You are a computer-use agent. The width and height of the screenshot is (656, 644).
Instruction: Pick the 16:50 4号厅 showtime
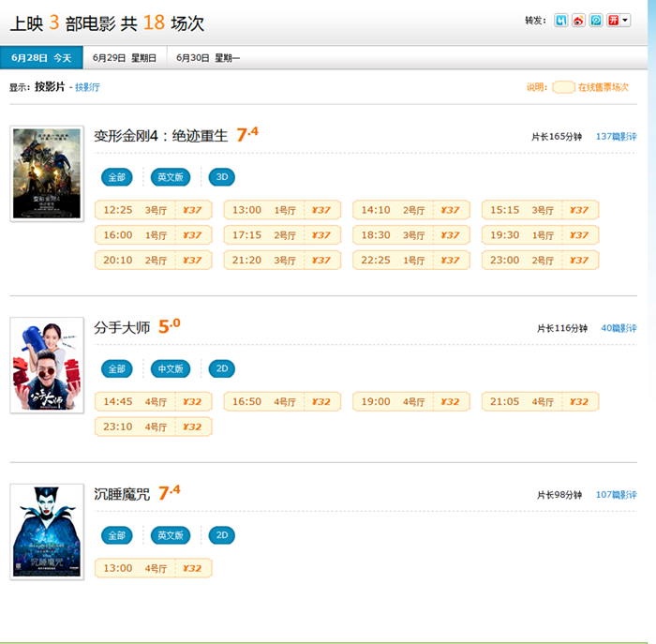click(282, 401)
